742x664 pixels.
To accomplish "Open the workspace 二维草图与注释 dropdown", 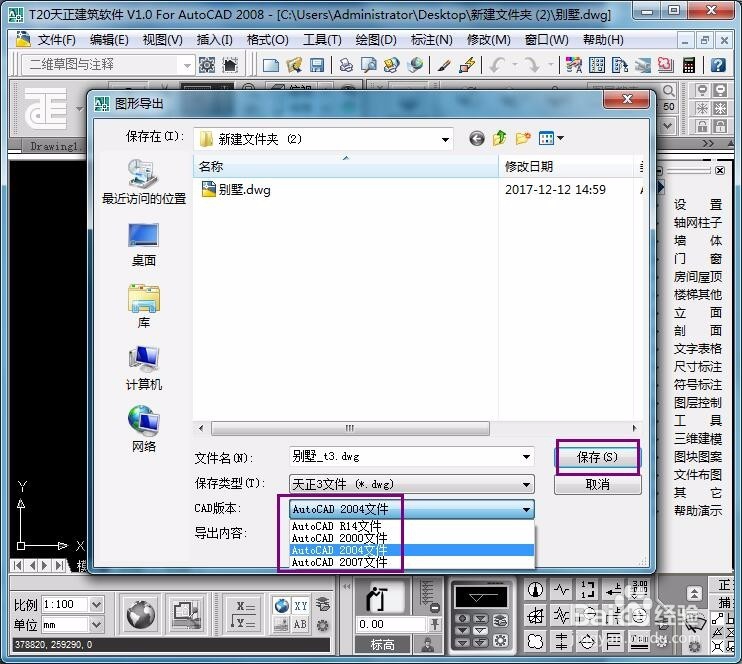I will [x=187, y=65].
